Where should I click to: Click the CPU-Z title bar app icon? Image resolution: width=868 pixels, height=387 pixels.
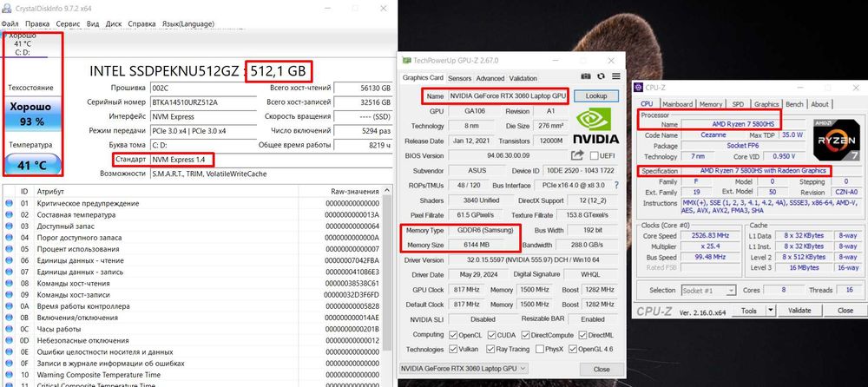click(x=638, y=88)
